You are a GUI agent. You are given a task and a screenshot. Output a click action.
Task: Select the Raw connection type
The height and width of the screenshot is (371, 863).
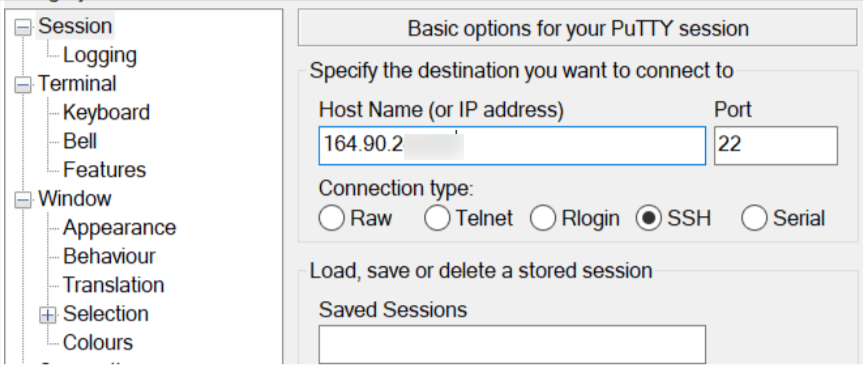click(x=331, y=218)
